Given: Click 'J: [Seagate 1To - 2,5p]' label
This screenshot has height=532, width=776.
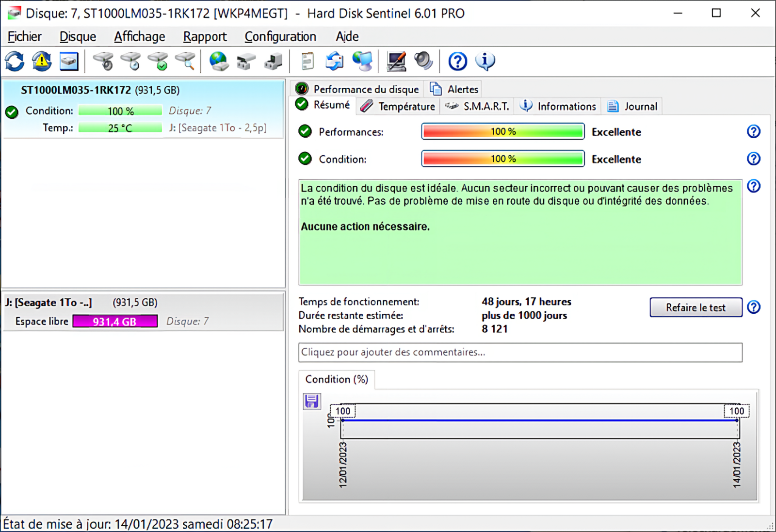Looking at the screenshot, I should 218,128.
